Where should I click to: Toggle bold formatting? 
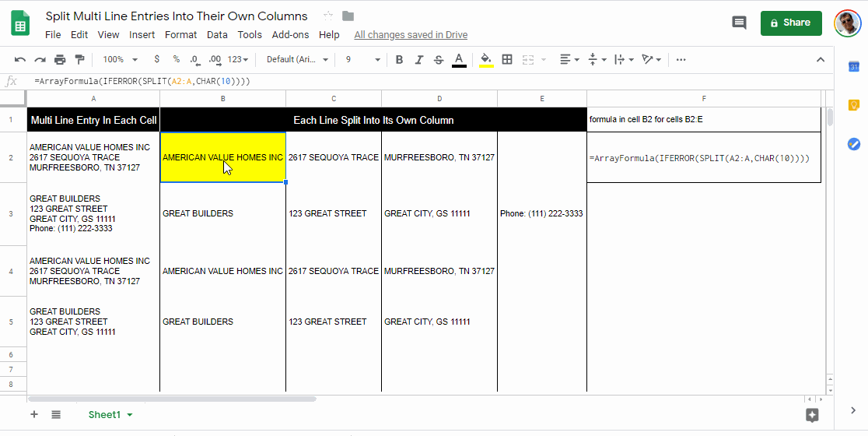point(399,59)
